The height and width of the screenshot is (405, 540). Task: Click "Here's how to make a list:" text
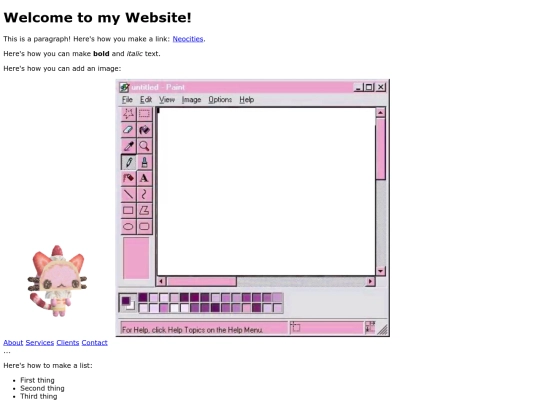(x=48, y=365)
